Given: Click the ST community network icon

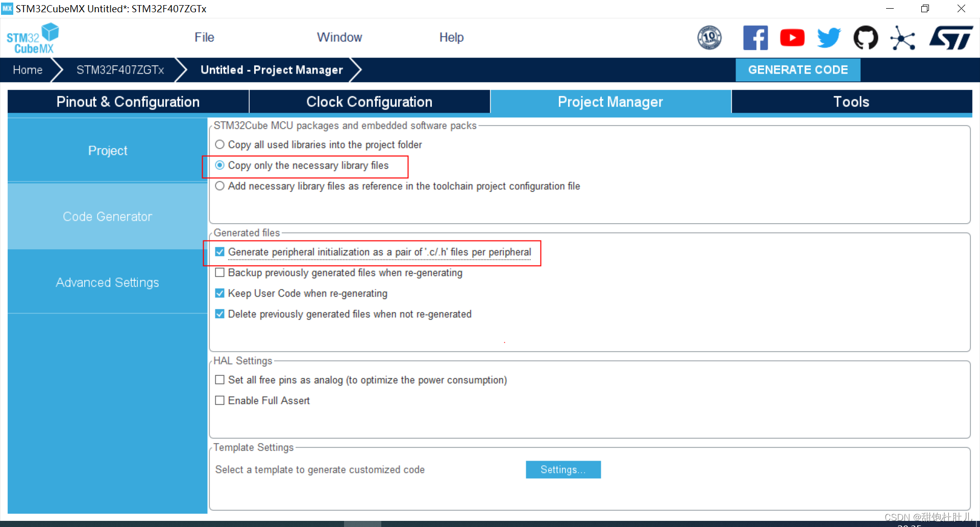Looking at the screenshot, I should pos(902,38).
